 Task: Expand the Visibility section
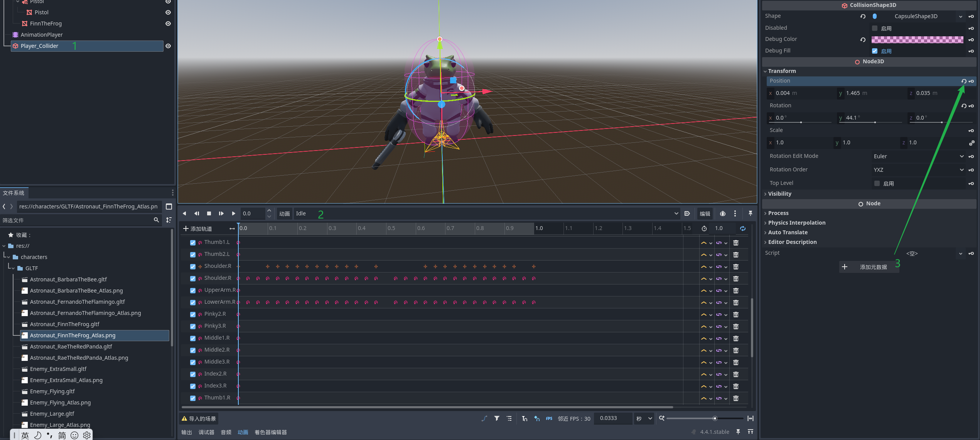[779, 194]
